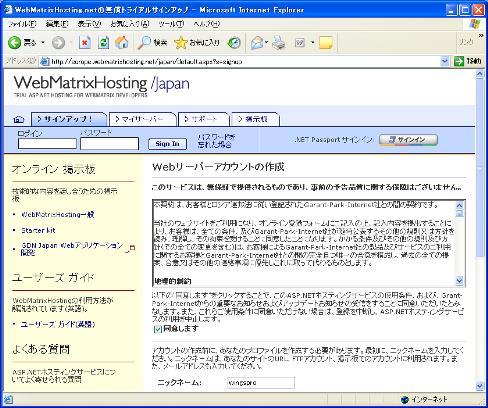Open the ヘルプ(H) menu
Viewport: 488px width, 408px height.
coord(207,24)
